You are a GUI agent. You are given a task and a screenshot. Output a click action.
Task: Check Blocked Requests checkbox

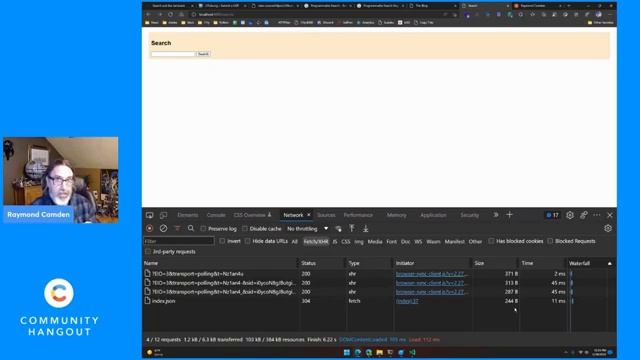coord(550,241)
